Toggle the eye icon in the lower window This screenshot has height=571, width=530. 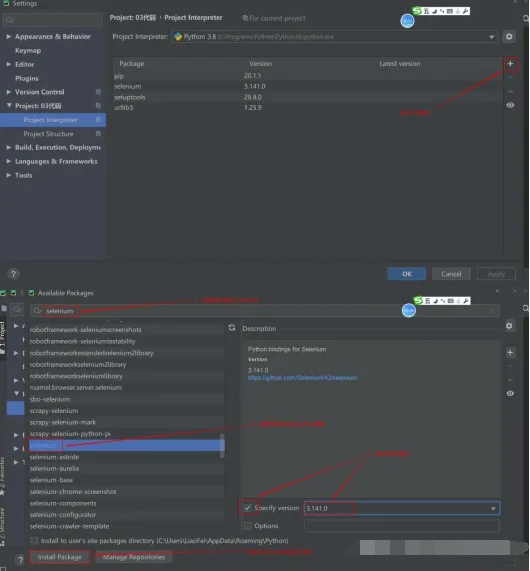(x=510, y=393)
